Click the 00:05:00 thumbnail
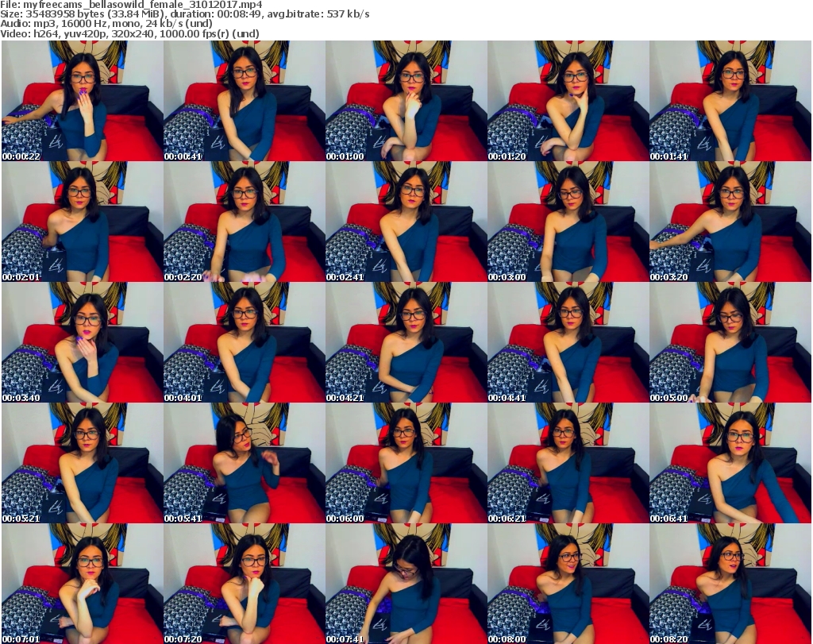Screen dimensions: 813x644 point(730,342)
